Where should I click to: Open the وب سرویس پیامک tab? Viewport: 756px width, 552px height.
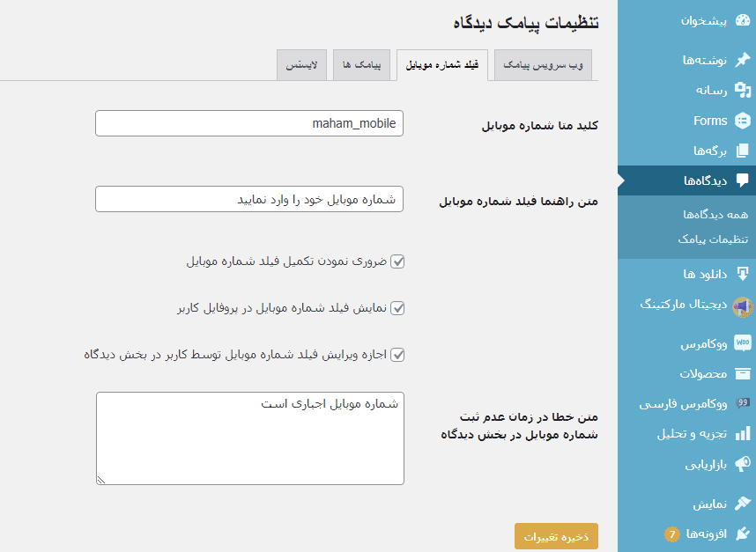(x=543, y=65)
